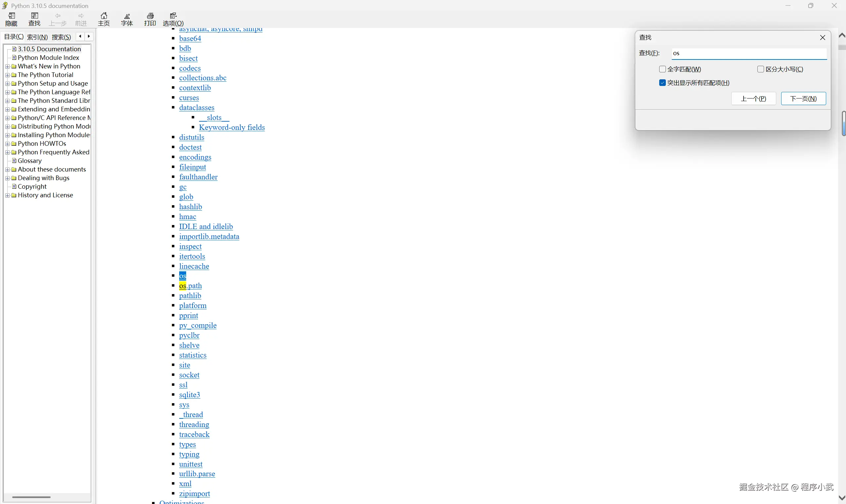Click the Font (字体) toolbar icon
The image size is (846, 504).
[x=127, y=19]
